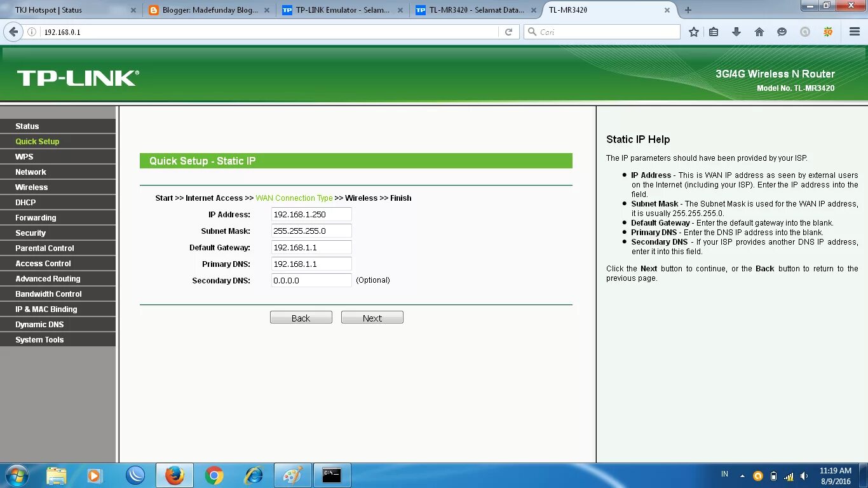868x488 pixels.
Task: Close the TKJ Hotspot | Status tab
Action: [133, 10]
